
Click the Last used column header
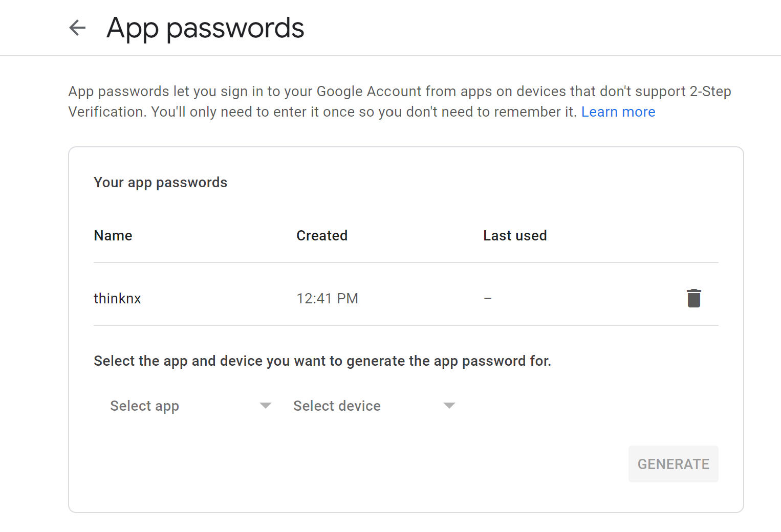[515, 235]
